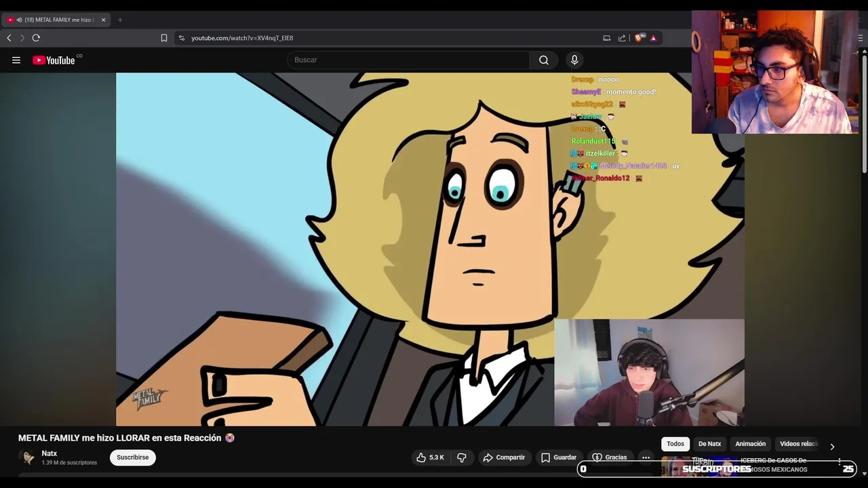Open the Brave Shields lion icon

[638, 38]
